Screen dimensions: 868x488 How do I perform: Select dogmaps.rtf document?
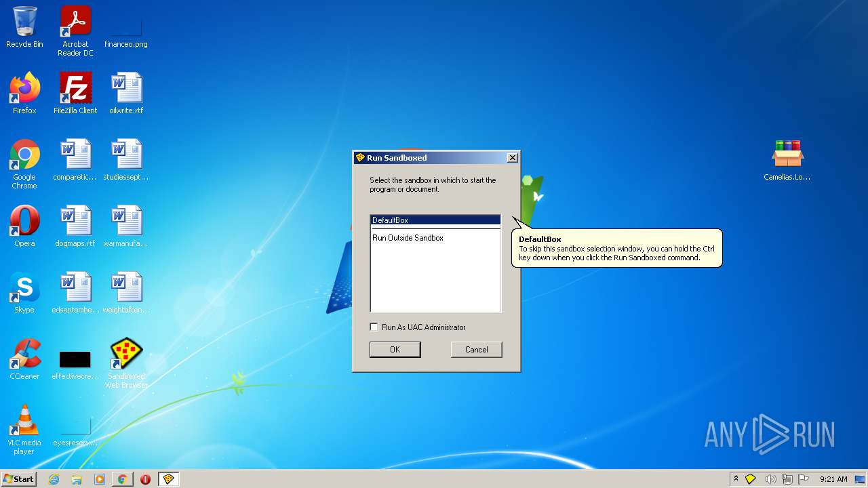[x=75, y=226]
